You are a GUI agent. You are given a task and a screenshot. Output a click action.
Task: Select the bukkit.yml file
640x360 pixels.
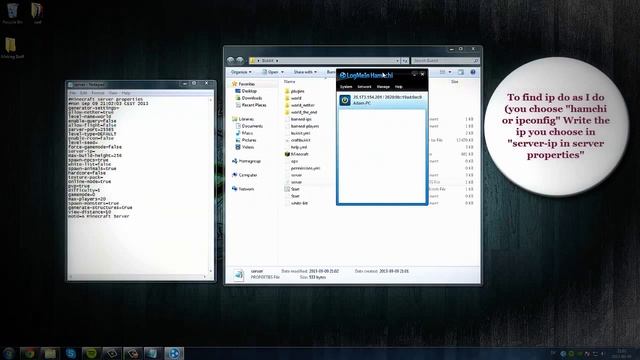click(297, 133)
